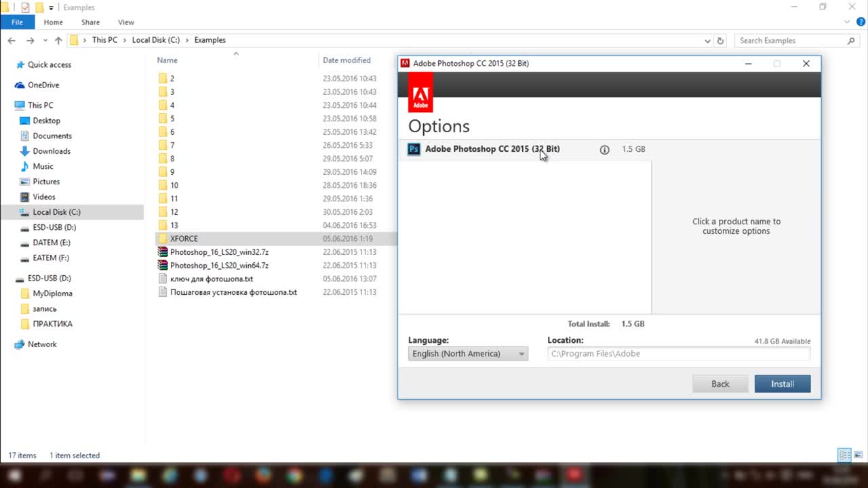The width and height of the screenshot is (868, 488).
Task: Select folder named 13
Action: (x=174, y=226)
